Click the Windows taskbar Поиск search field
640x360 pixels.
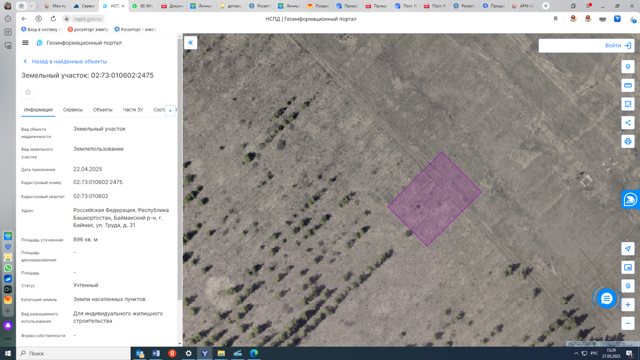click(x=73, y=353)
